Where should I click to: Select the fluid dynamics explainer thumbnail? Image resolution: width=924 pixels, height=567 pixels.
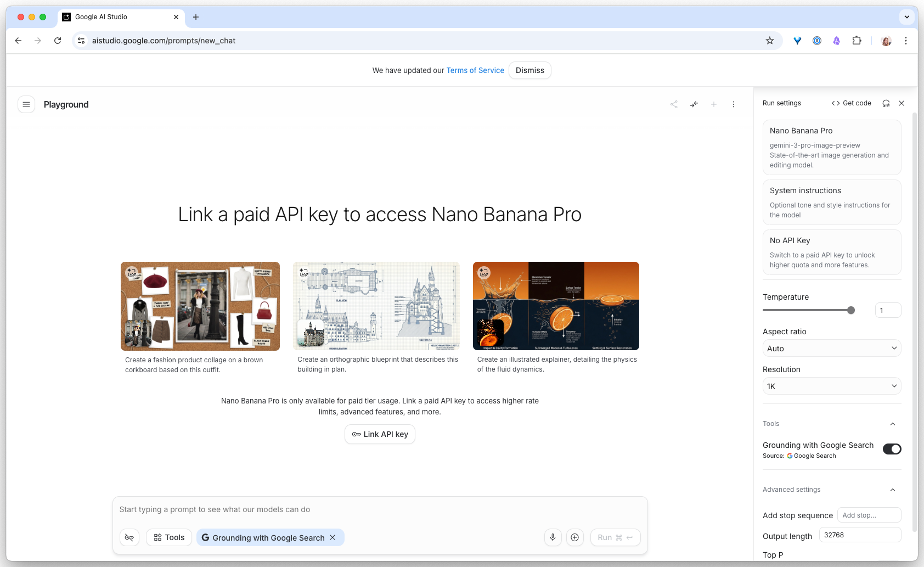(556, 306)
